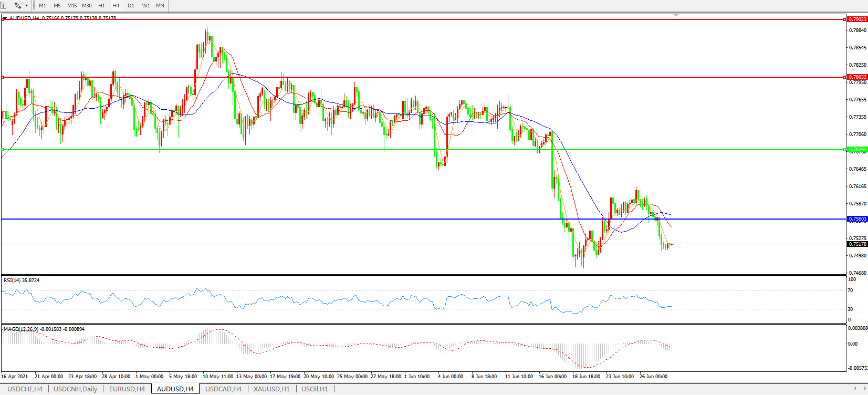Click the blue 0.75603 price level label
The width and height of the screenshot is (868, 395).
(857, 219)
